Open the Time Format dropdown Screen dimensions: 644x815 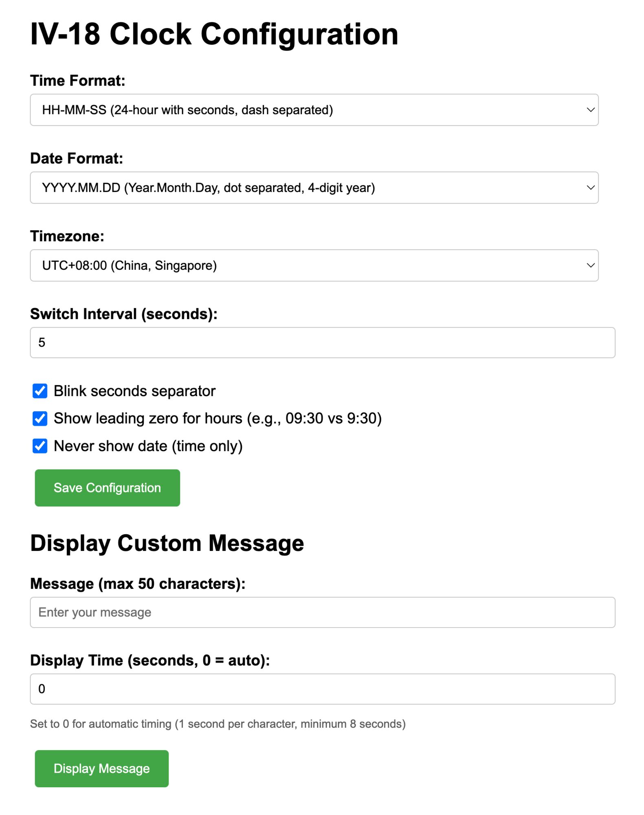[x=314, y=110]
